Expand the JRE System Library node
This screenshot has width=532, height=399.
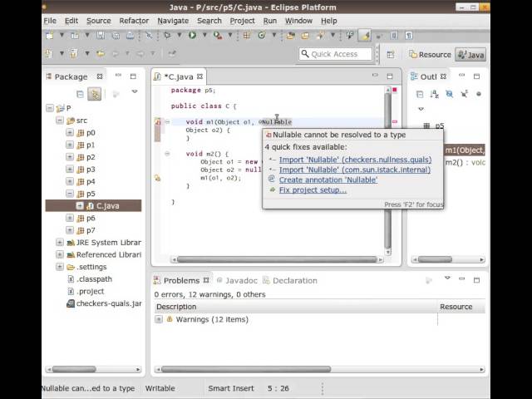pyautogui.click(x=60, y=243)
